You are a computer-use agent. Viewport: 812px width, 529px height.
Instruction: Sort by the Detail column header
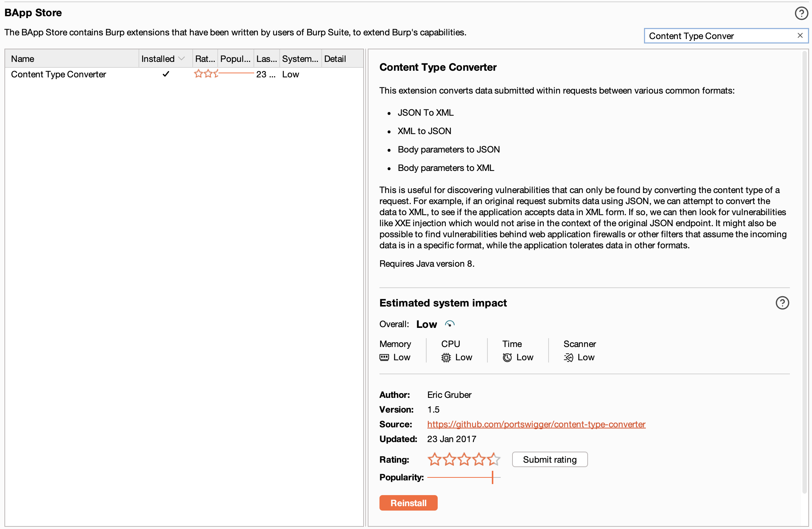[x=335, y=58]
